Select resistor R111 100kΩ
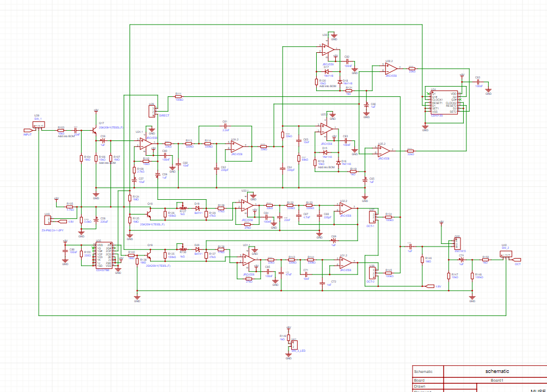547x392 pixels. [x=179, y=96]
